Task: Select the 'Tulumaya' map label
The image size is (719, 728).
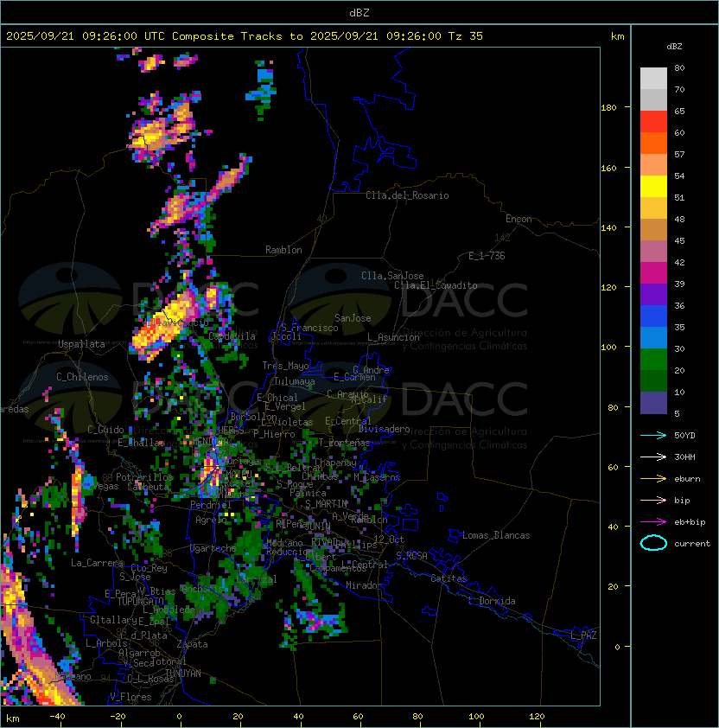Action: [x=295, y=381]
